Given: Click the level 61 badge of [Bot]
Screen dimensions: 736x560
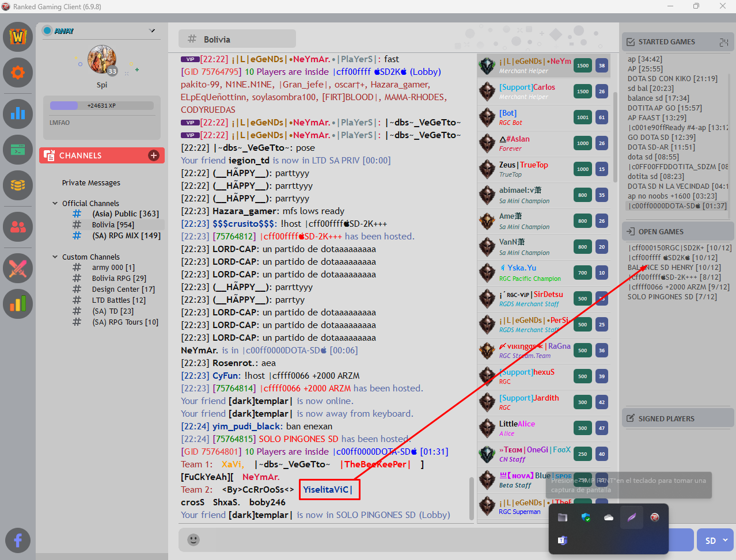Looking at the screenshot, I should click(602, 117).
